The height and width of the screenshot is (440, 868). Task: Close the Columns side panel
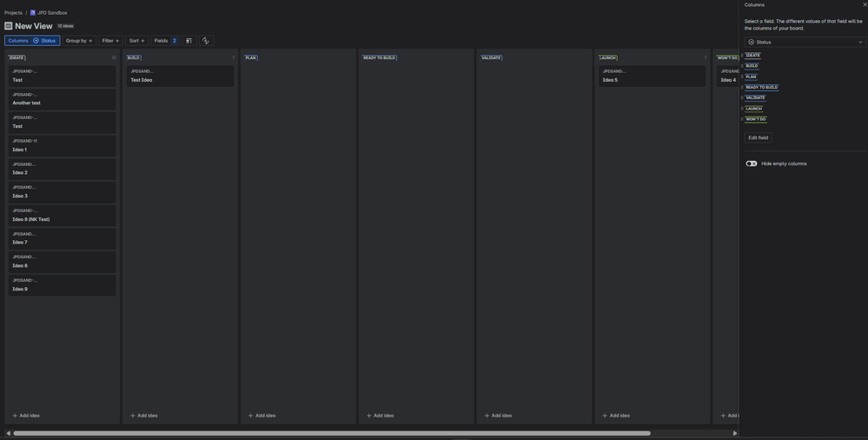(865, 4)
